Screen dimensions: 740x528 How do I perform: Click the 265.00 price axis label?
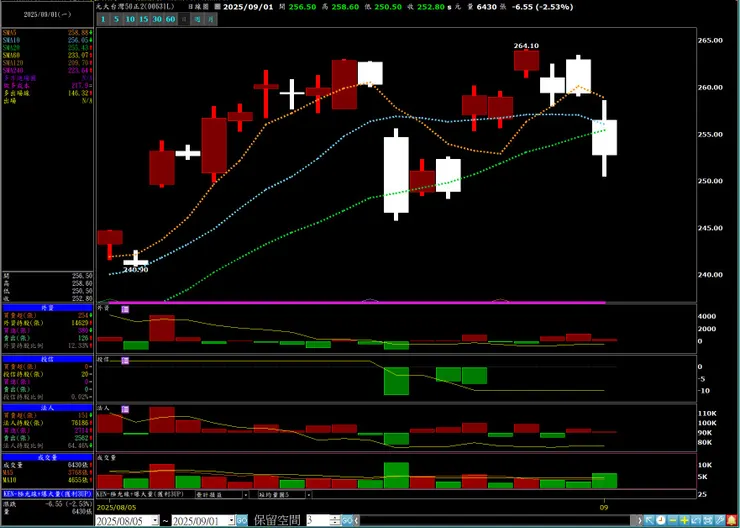(710, 41)
